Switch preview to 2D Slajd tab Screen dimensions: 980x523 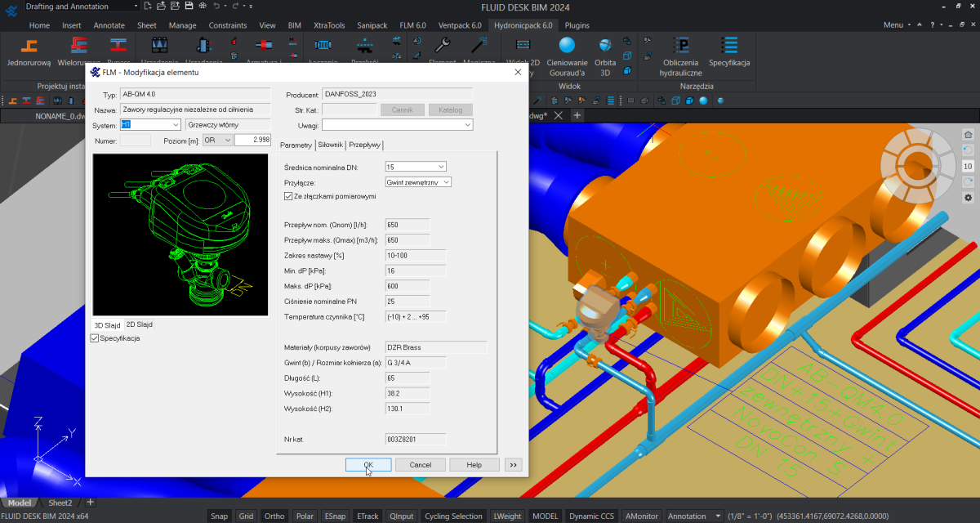[x=139, y=324]
